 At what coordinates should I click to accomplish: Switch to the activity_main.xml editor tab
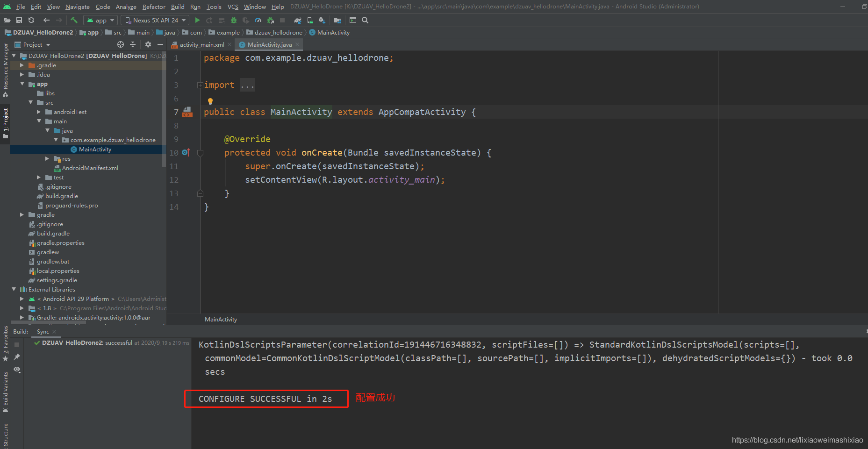pyautogui.click(x=201, y=44)
